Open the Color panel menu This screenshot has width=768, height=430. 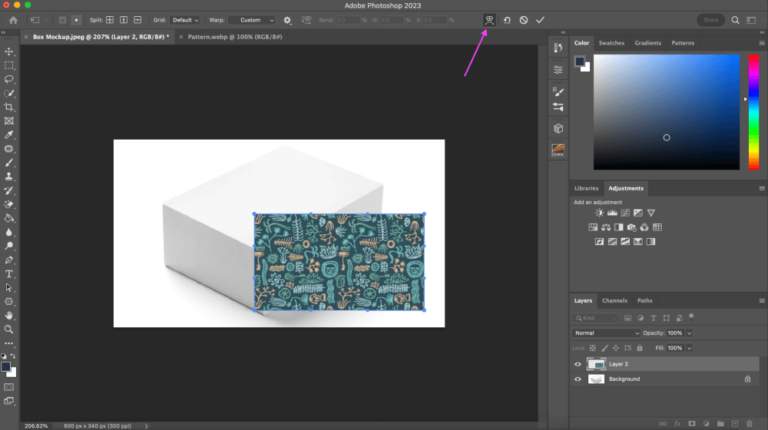(x=762, y=43)
